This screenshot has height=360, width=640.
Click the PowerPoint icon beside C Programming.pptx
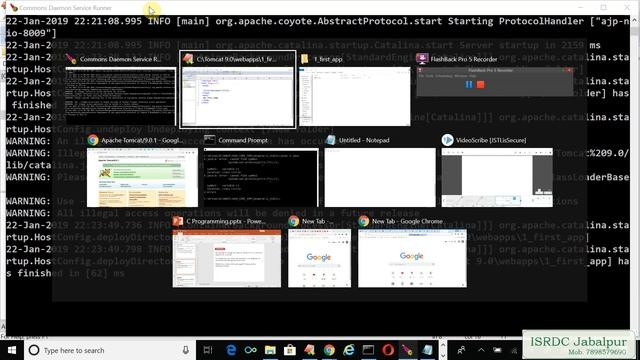click(x=178, y=221)
